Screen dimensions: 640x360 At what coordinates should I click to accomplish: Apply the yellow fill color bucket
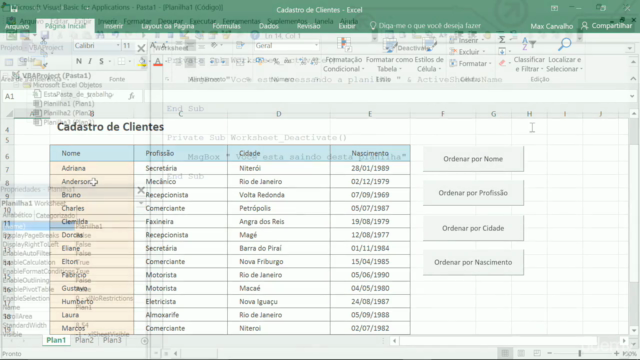[142, 62]
